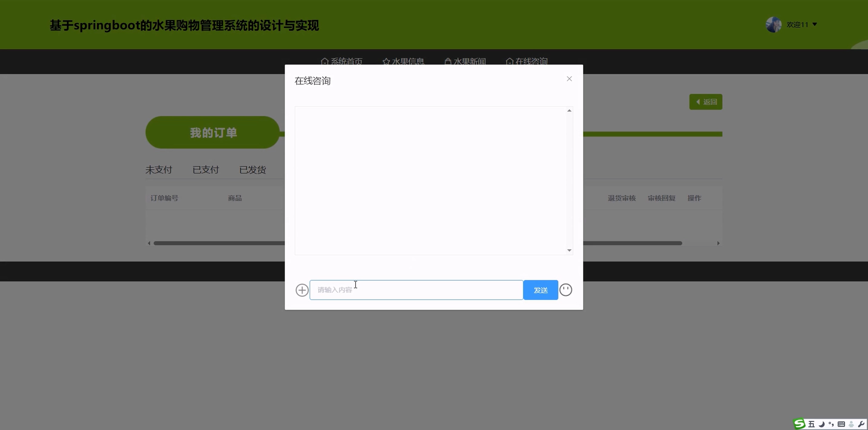Screen dimensions: 868x430
Task: Expand the 欢迎11 user dropdown
Action: [x=814, y=24]
